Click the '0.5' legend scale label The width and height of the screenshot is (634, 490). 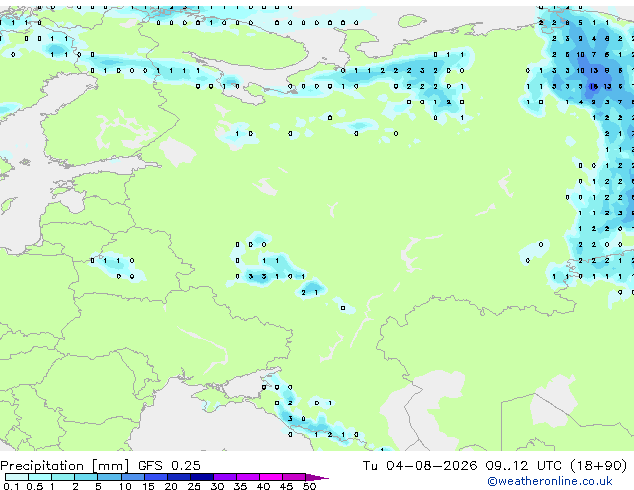coord(35,486)
